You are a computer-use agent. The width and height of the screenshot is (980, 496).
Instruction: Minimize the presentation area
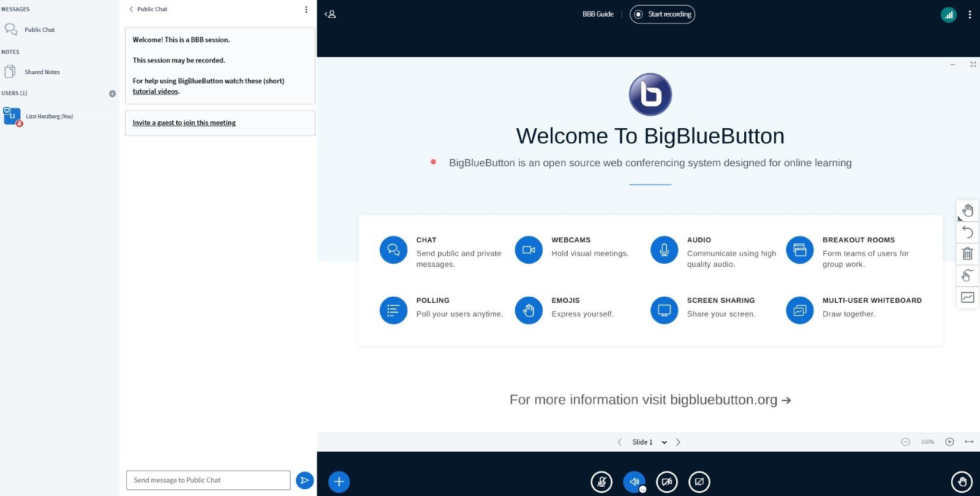952,64
